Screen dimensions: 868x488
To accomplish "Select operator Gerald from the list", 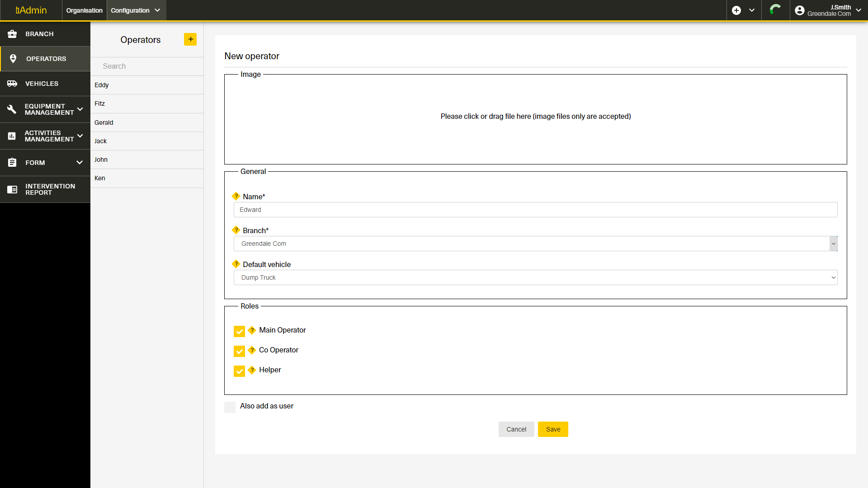I will point(104,122).
